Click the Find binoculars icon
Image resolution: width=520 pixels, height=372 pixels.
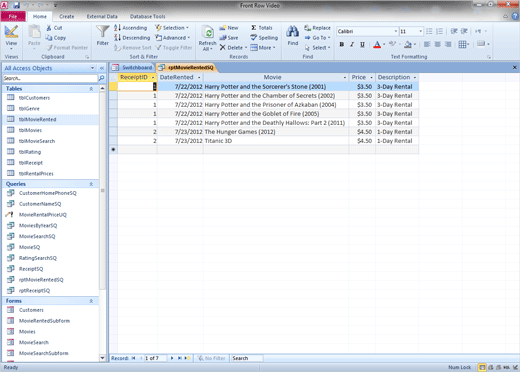pyautogui.click(x=292, y=32)
